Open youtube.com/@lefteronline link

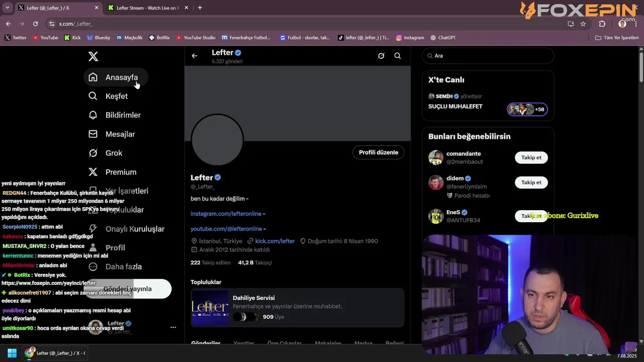[226, 229]
